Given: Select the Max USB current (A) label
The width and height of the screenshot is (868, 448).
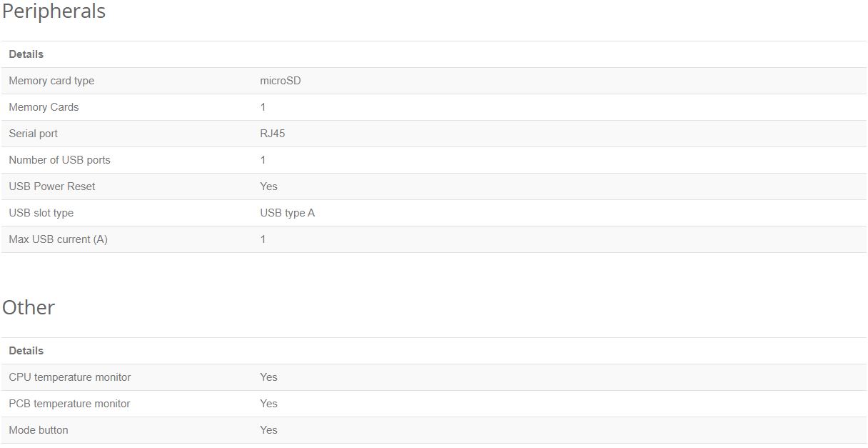Looking at the screenshot, I should coord(58,239).
